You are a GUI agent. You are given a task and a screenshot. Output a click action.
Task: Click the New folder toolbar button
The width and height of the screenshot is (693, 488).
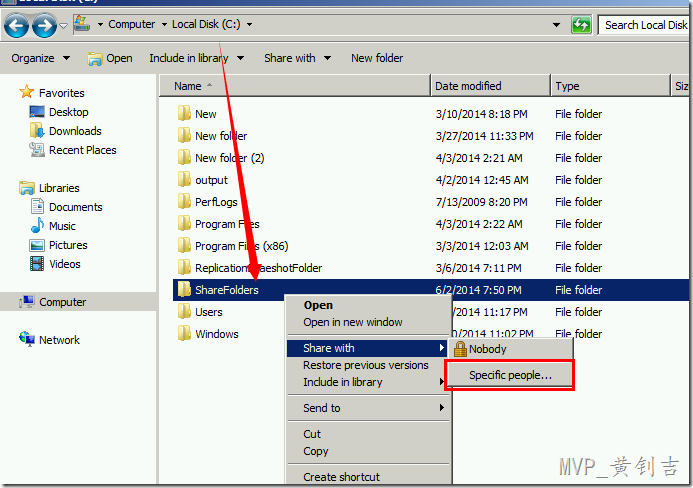click(x=377, y=58)
